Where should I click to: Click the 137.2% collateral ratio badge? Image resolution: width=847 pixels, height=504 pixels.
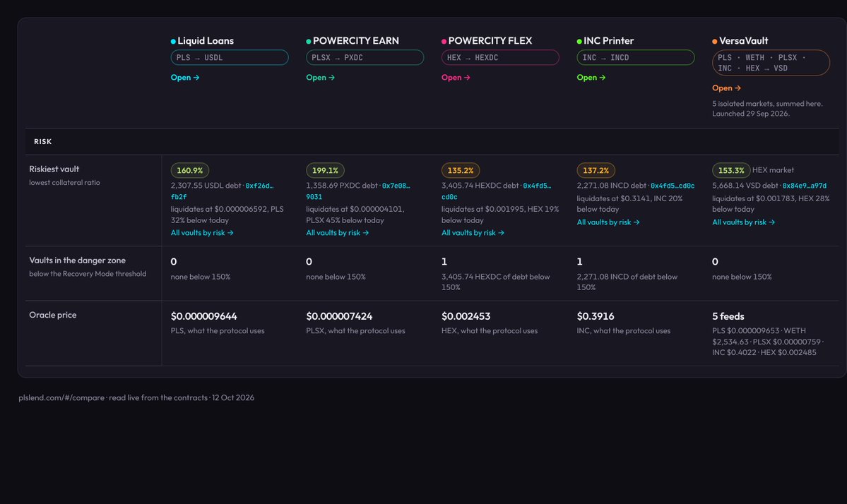596,171
